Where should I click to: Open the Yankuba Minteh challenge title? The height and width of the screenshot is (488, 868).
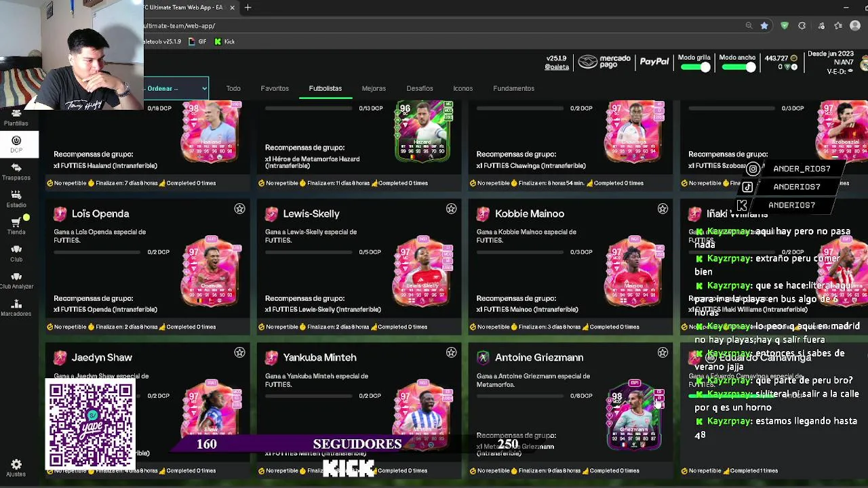coord(319,357)
